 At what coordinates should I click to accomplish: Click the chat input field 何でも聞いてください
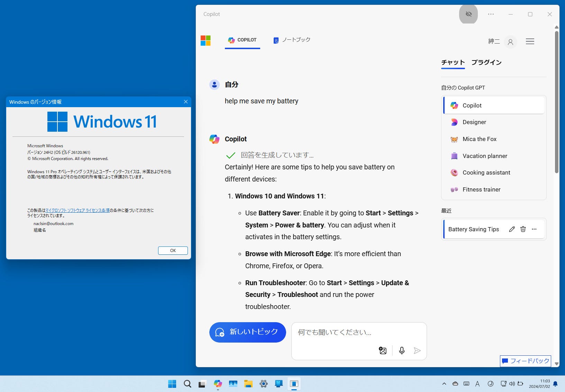click(x=359, y=333)
